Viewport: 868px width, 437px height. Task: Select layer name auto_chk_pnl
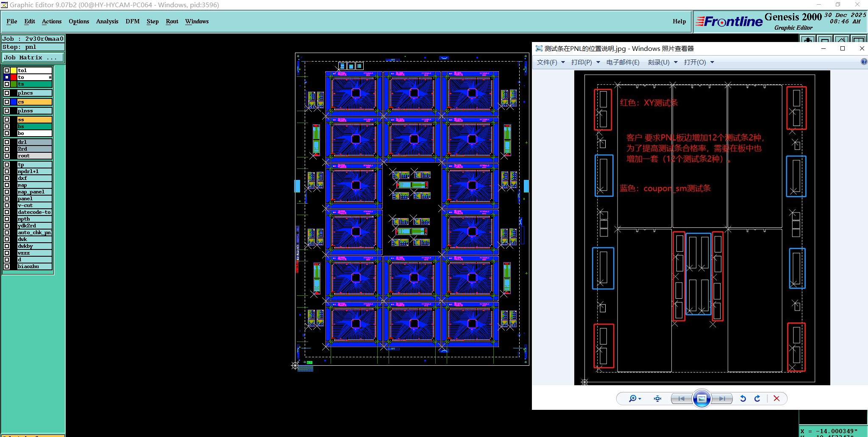(34, 233)
